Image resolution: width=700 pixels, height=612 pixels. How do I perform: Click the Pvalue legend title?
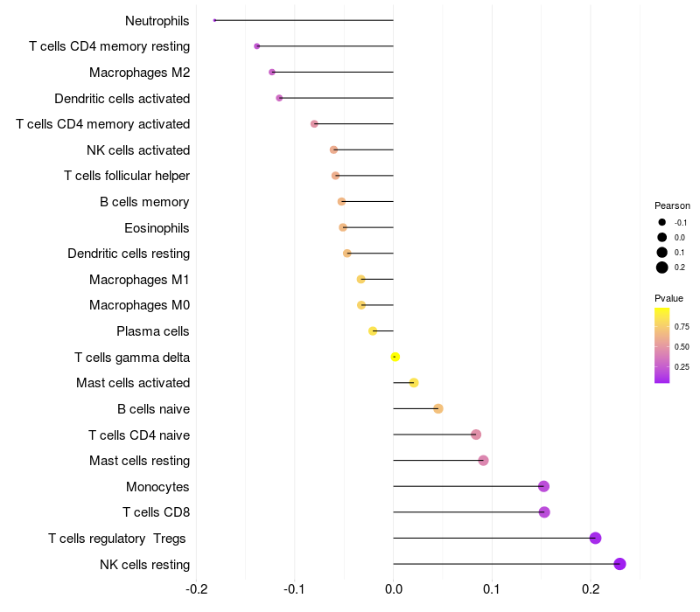point(668,298)
